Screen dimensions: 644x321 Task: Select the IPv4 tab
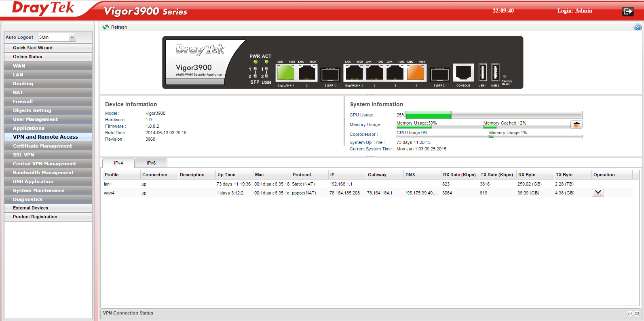click(118, 163)
